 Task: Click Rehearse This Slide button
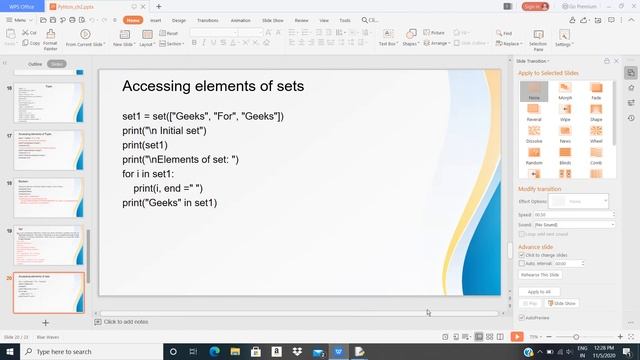coord(540,275)
